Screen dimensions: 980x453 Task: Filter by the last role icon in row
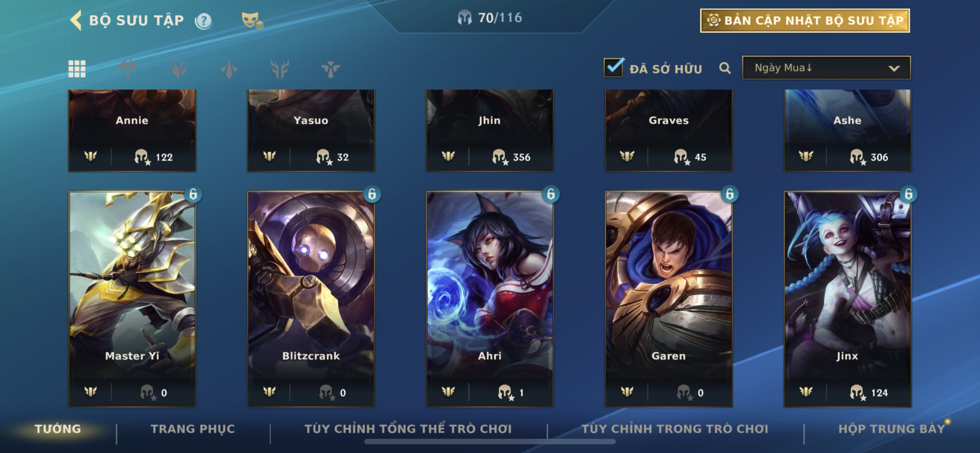(330, 69)
